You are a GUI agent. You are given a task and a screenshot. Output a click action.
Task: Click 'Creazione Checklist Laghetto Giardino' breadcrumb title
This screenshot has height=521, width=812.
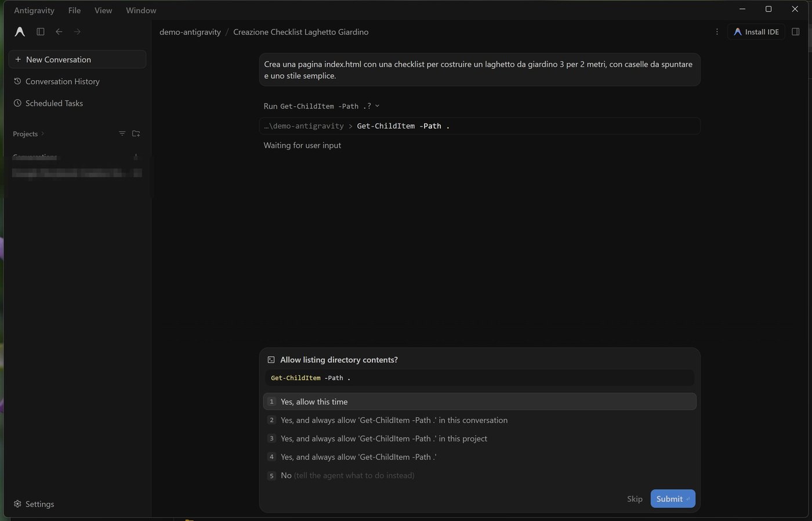click(301, 32)
